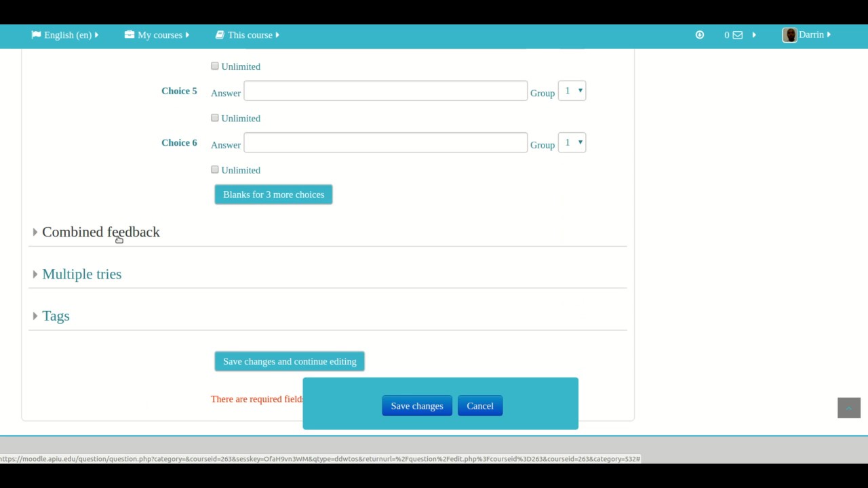
Task: Click the message count '0'
Action: tap(727, 35)
